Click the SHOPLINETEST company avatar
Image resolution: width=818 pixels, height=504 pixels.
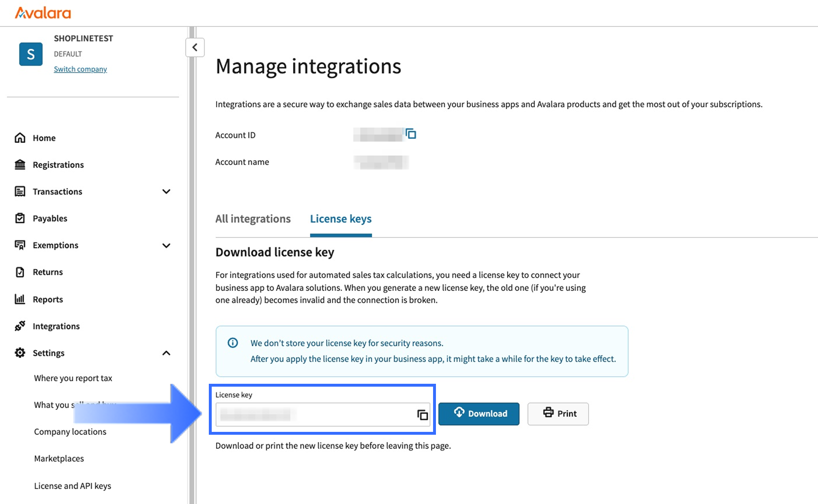[31, 54]
